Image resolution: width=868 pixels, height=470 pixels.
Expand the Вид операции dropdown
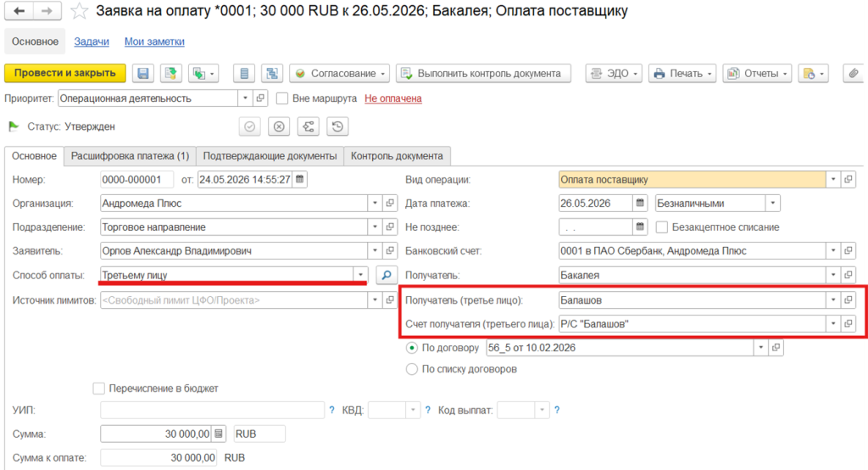click(833, 179)
